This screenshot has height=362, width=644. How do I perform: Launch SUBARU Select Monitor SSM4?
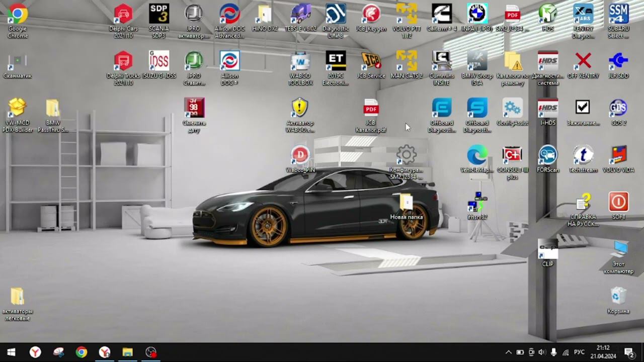click(618, 21)
